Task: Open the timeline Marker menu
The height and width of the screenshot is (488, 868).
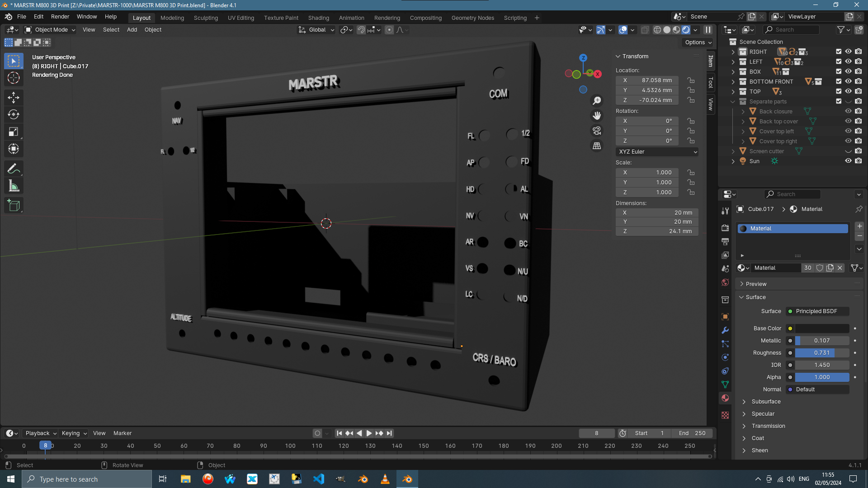Action: coord(123,433)
